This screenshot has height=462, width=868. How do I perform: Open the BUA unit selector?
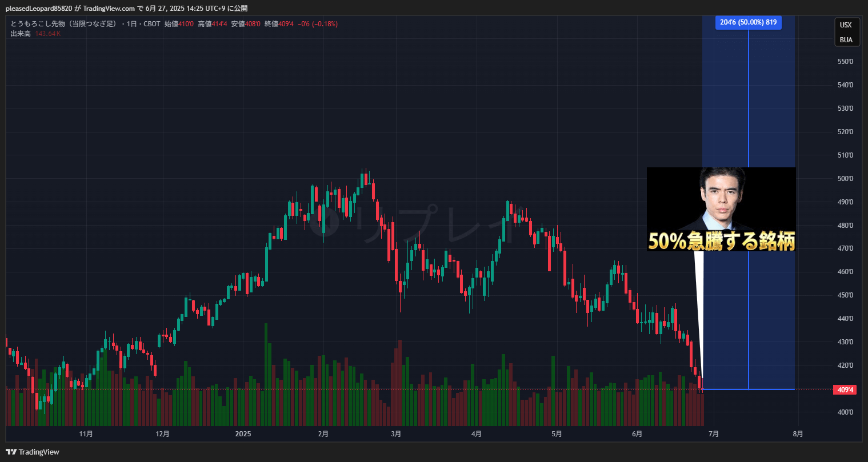(x=846, y=40)
